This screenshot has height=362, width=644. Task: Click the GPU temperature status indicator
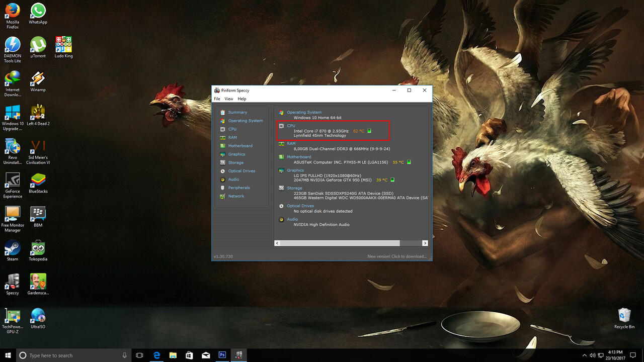point(392,180)
